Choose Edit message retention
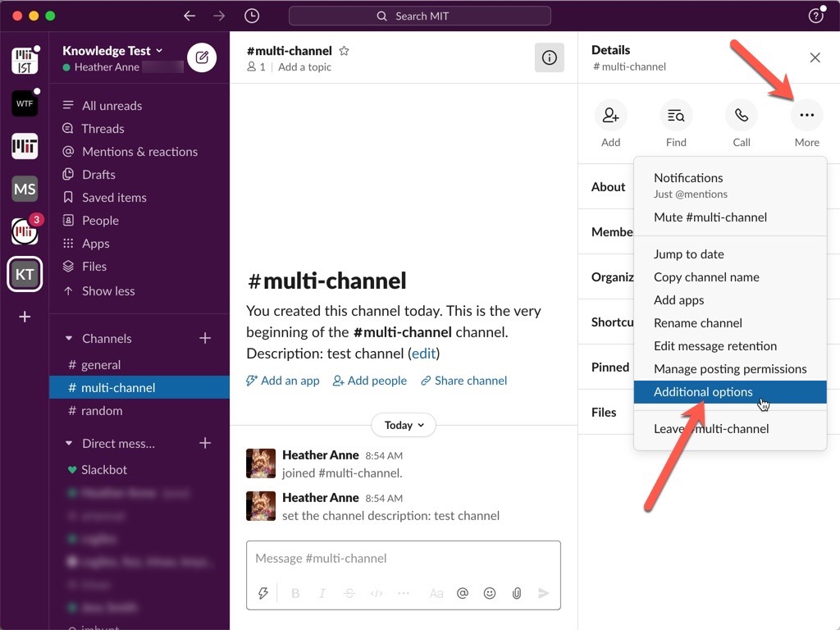This screenshot has height=630, width=840. pos(729,346)
